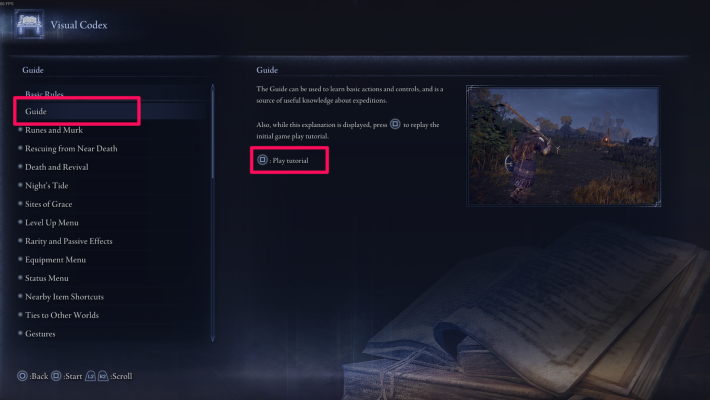Choose the Night's Tide topic
Screen dimensions: 710x400
click(47, 186)
